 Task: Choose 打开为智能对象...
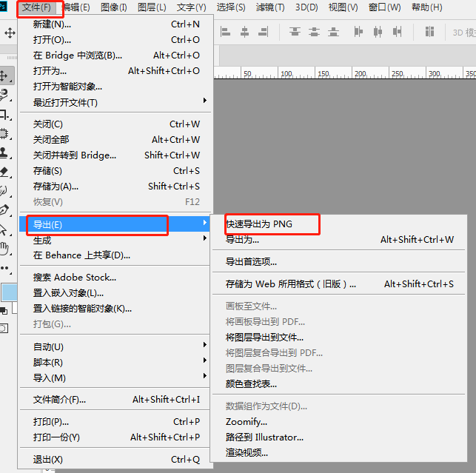[115, 87]
